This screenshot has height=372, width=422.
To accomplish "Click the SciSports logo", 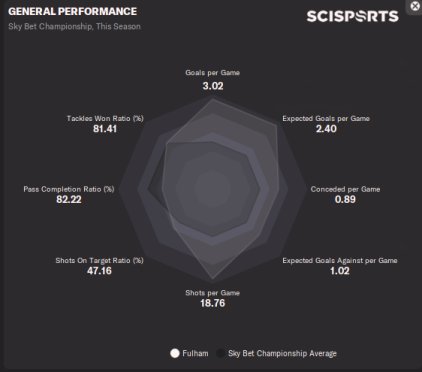I will (352, 16).
